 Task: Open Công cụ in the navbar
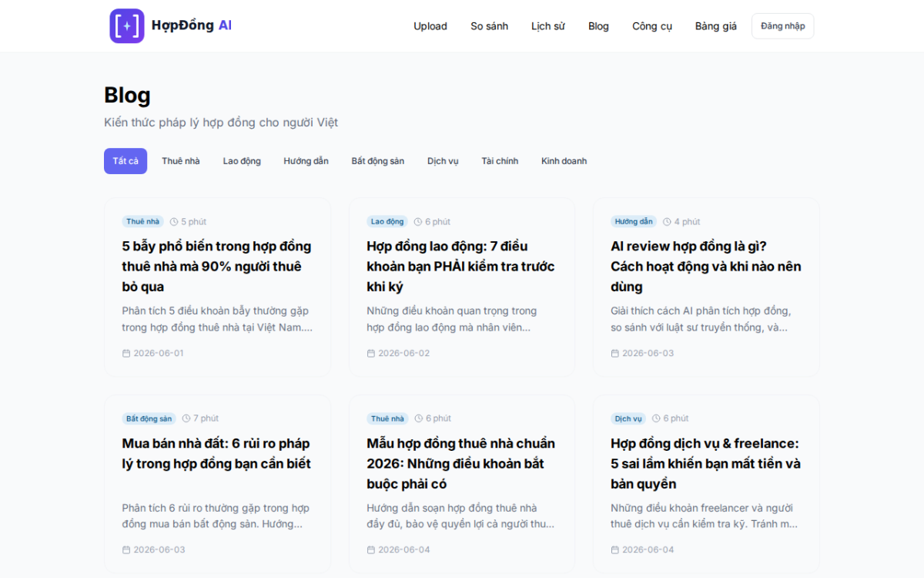coord(652,26)
